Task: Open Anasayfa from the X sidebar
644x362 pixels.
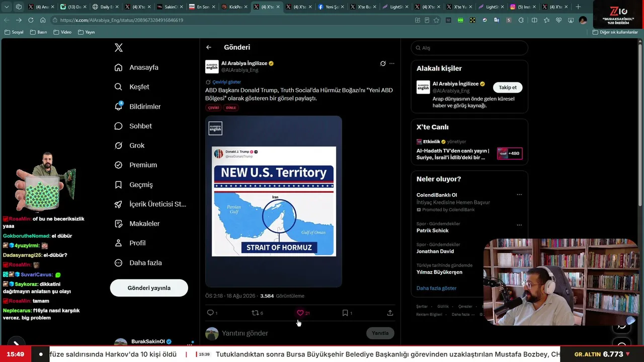Action: (136, 67)
